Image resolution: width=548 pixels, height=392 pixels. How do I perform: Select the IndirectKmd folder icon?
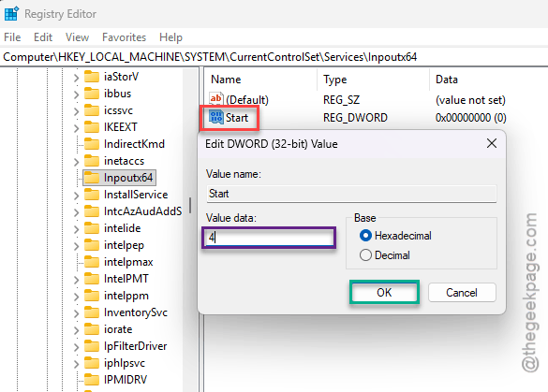(x=92, y=144)
